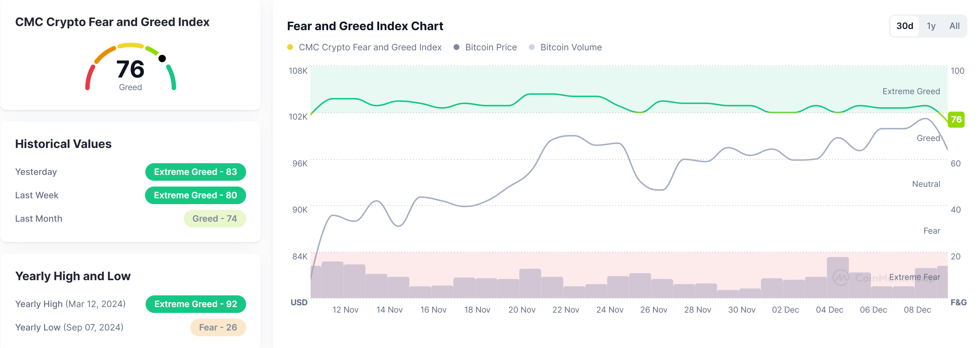Viewport: 980px width, 348px height.
Task: Click the large 76 gauge value
Action: click(x=130, y=69)
